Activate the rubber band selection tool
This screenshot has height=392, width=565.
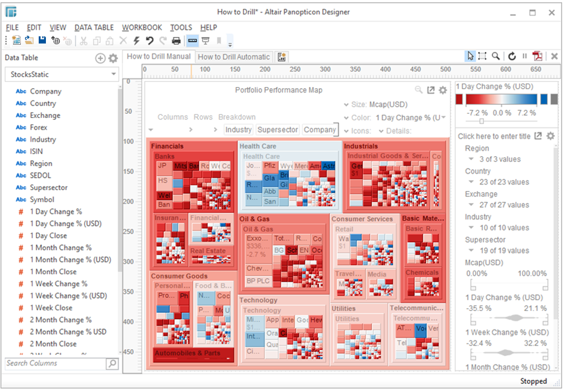click(482, 55)
